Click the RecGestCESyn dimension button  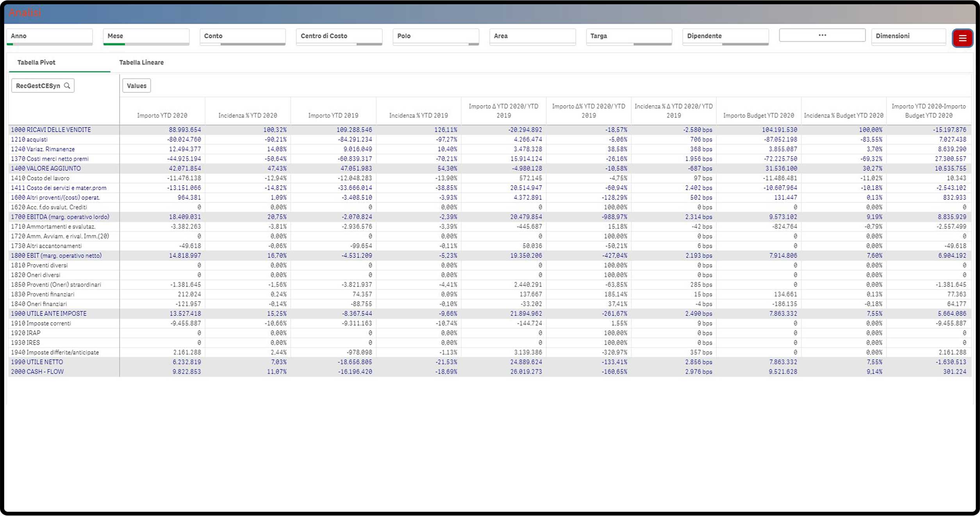[38, 86]
